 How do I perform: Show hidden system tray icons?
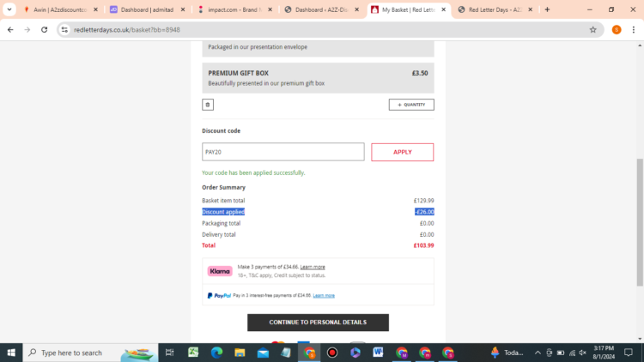538,353
